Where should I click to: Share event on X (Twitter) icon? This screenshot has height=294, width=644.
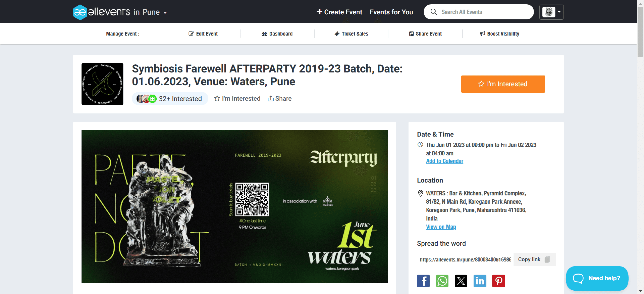pos(461,281)
